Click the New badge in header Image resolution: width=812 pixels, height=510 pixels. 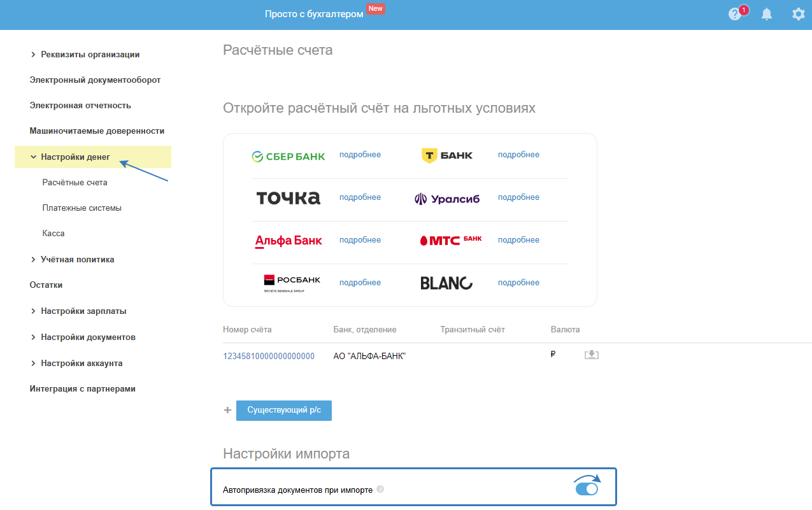click(376, 9)
